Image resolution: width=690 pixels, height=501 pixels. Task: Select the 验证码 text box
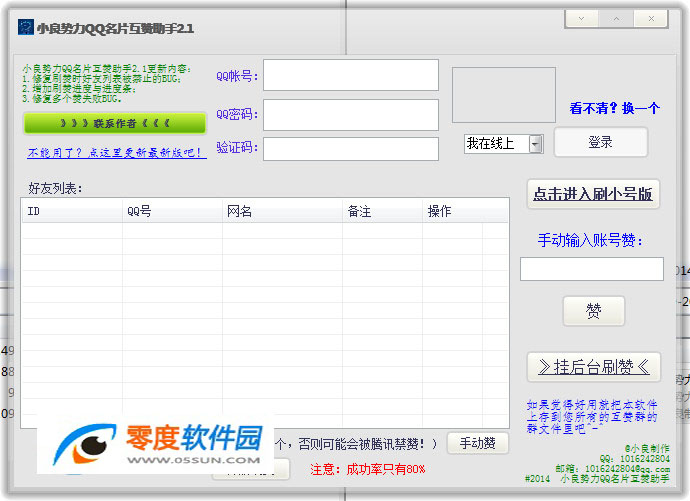[x=351, y=149]
